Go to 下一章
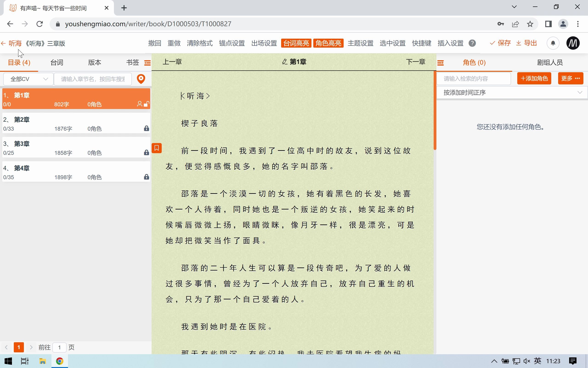The width and height of the screenshot is (588, 368). [416, 62]
